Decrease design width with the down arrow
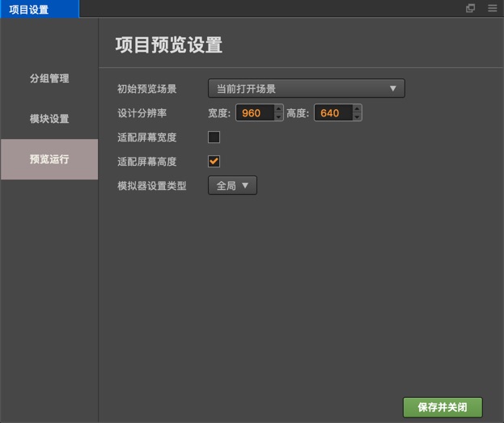The width and height of the screenshot is (504, 423). pos(279,117)
